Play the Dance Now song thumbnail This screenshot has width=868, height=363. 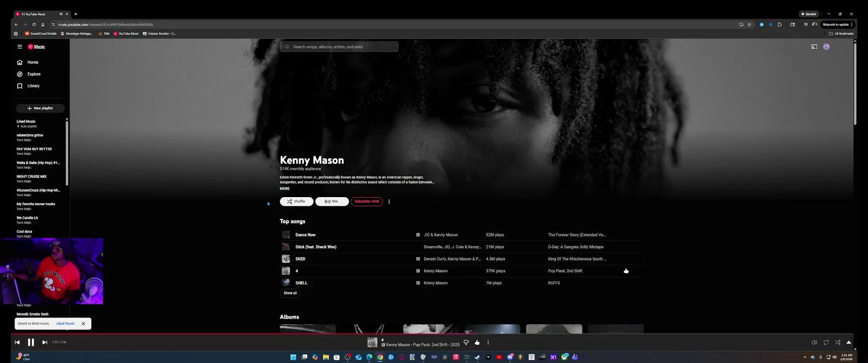(x=286, y=235)
